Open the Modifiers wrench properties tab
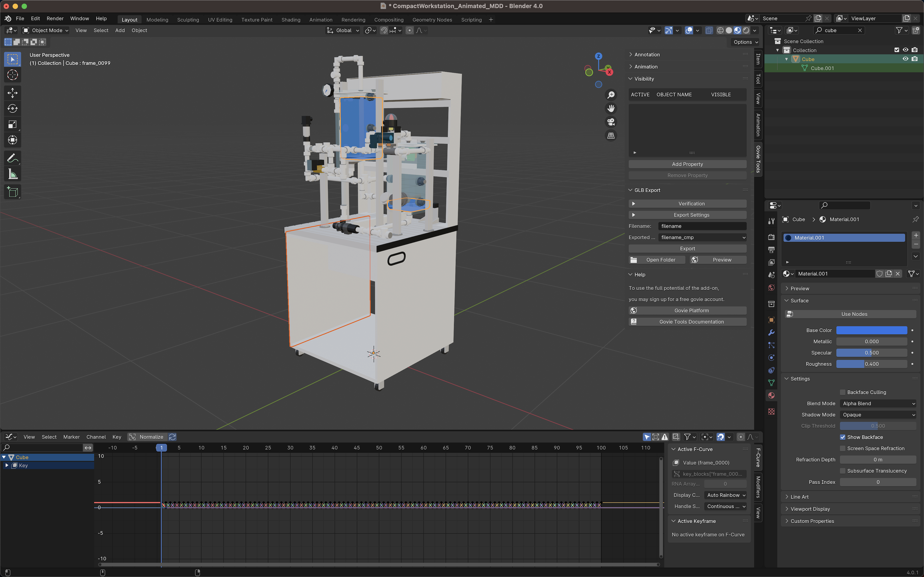 [x=771, y=332]
